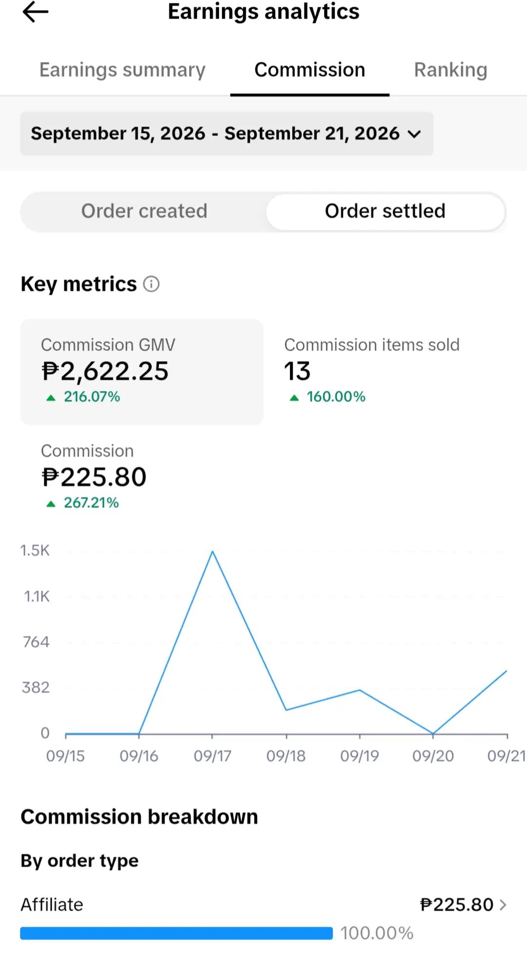Open the Ranking tab
Screen dimensions: 527x980
click(x=450, y=70)
